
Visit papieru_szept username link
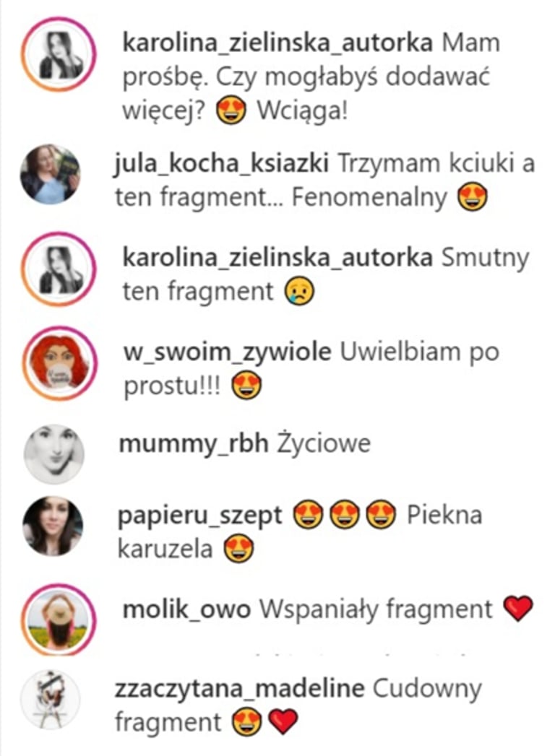(x=199, y=516)
